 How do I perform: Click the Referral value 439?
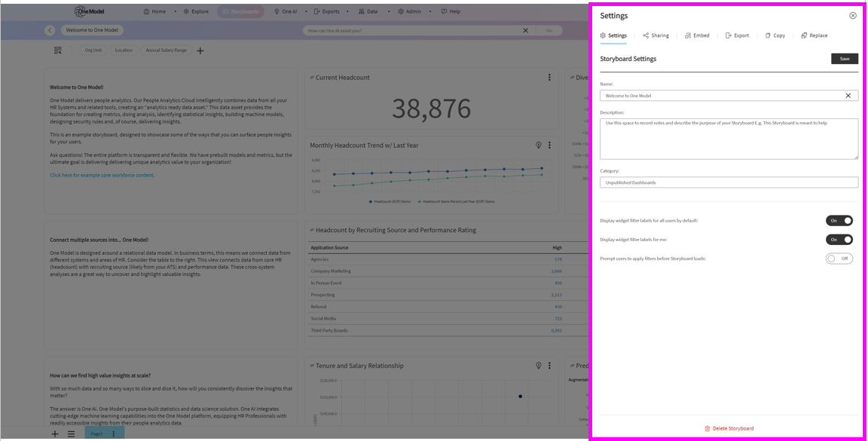tap(558, 307)
